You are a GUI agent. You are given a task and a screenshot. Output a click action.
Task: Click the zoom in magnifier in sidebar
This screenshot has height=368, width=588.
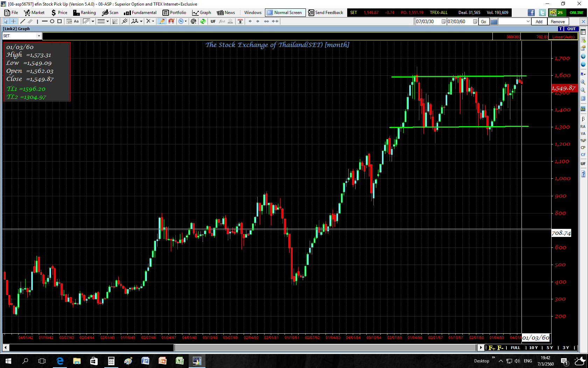(583, 82)
